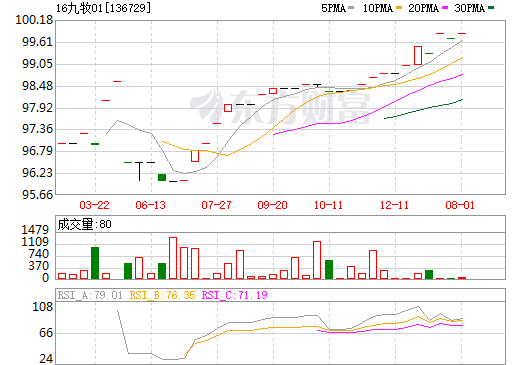Viewport: 520px width, 365px height.
Task: Click the chart title 16九牧01[136729]
Action: [x=103, y=8]
